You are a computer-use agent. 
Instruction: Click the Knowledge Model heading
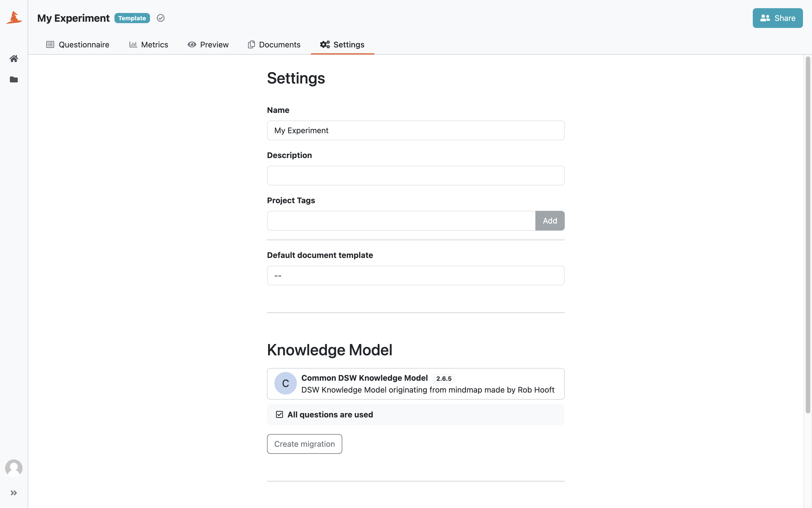(x=330, y=350)
